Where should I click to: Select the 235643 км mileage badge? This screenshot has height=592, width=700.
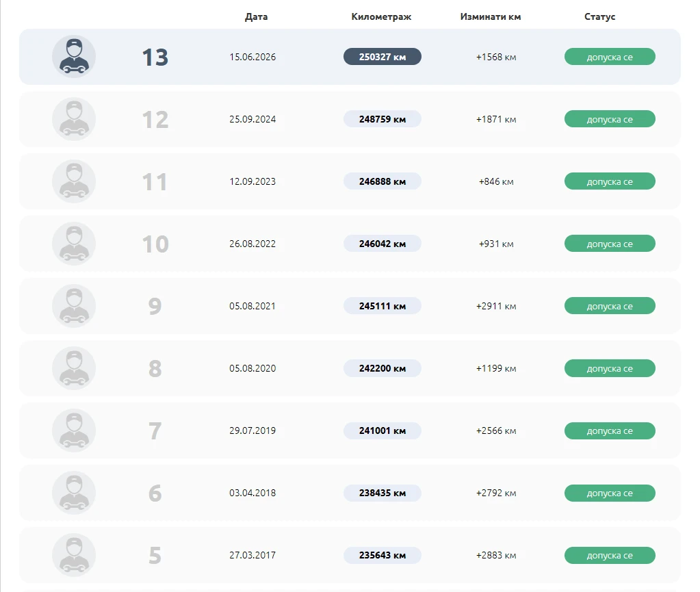point(382,555)
